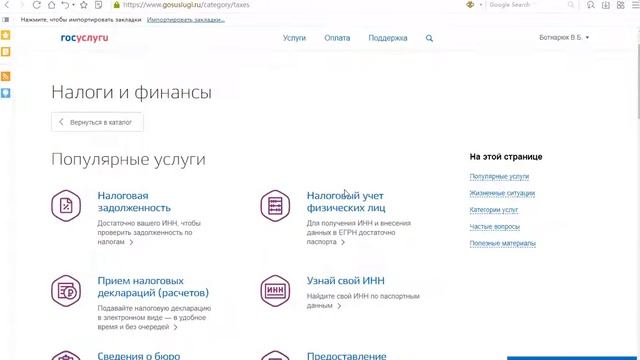Click chevron after the паспорта description
This screenshot has width=640, height=360.
(x=343, y=242)
